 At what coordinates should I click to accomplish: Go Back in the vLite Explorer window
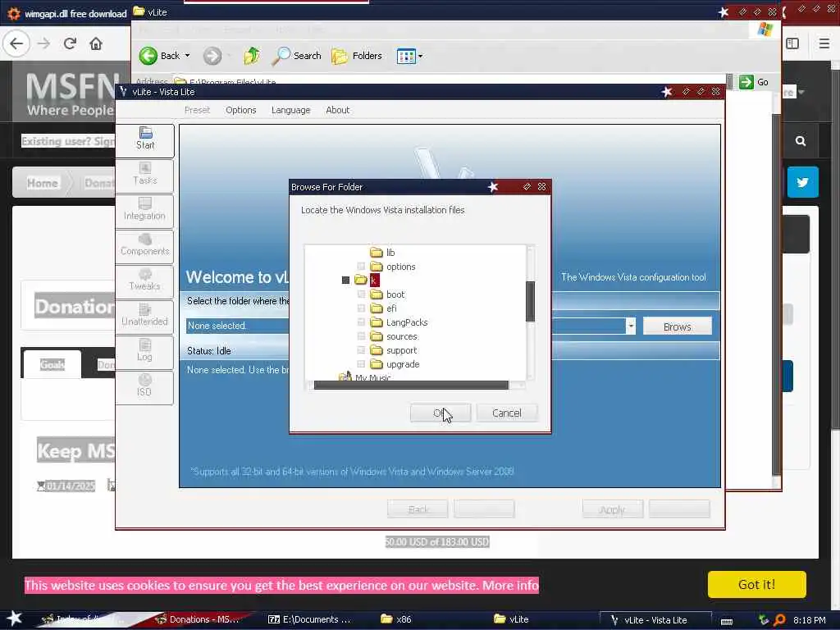pos(160,56)
